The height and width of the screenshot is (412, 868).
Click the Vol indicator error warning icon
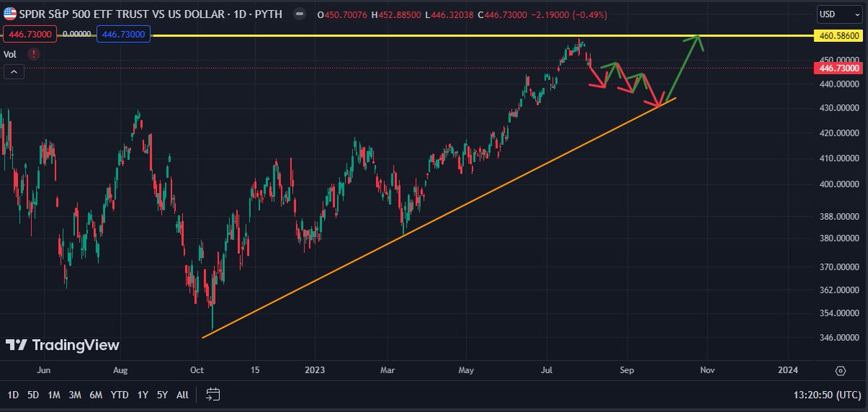point(34,53)
